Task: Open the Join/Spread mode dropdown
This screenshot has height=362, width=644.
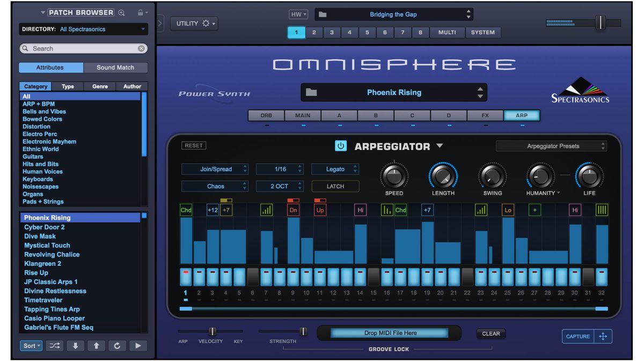Action: coord(215,168)
